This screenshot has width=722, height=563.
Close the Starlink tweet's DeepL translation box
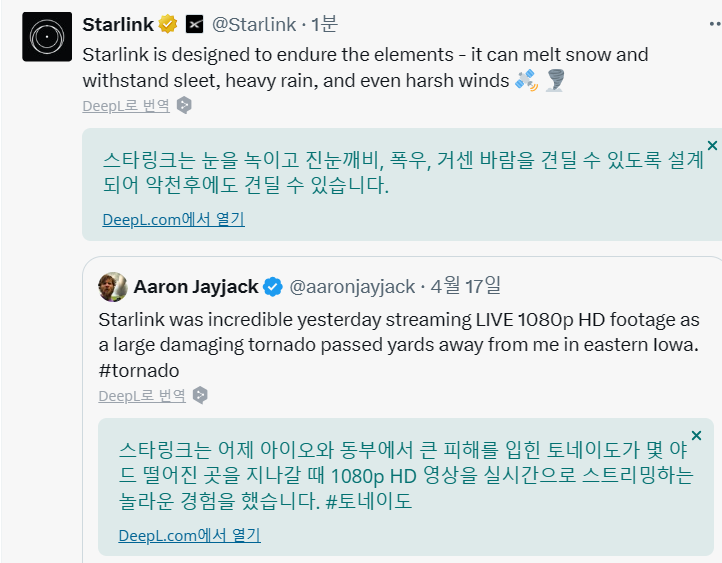pos(712,145)
